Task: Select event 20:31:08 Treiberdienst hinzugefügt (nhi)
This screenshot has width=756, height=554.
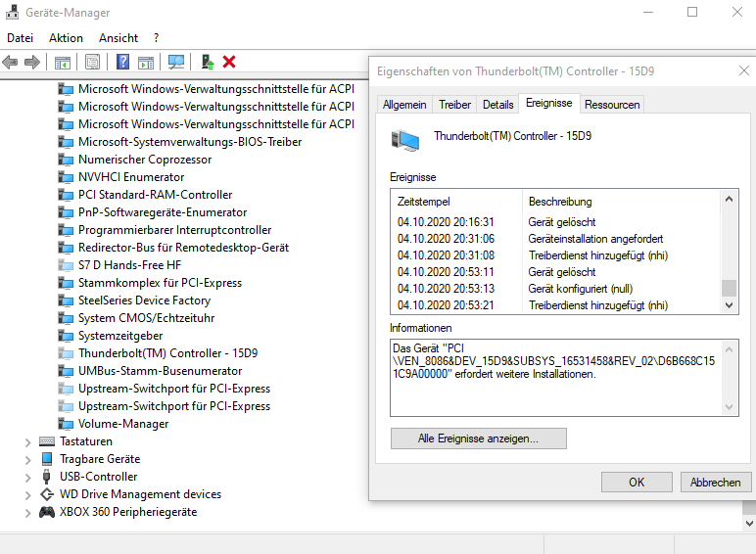Action: (x=556, y=255)
